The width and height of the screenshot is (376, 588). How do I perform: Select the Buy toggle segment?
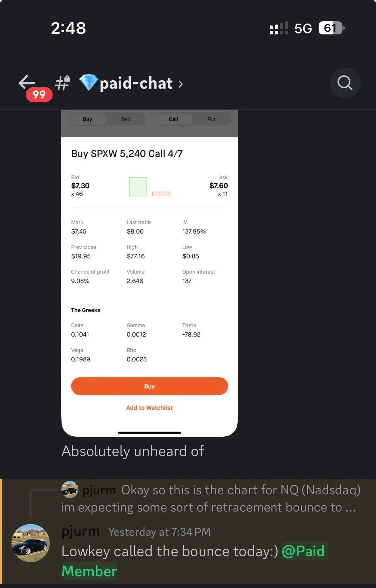pos(87,119)
